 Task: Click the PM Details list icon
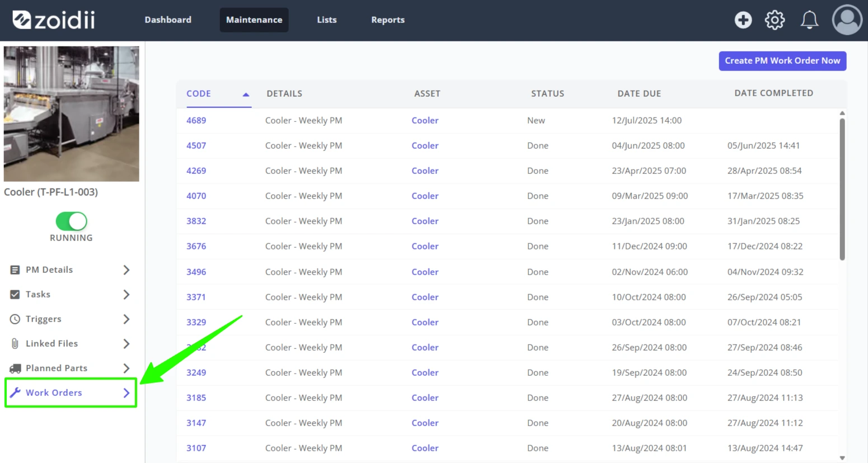(x=15, y=270)
